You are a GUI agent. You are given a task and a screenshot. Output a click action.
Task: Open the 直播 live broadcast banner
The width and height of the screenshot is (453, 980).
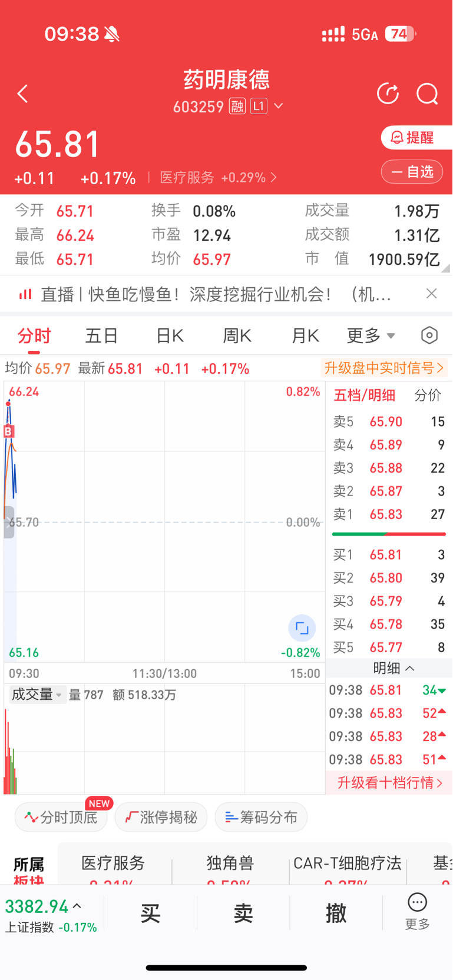click(x=216, y=294)
